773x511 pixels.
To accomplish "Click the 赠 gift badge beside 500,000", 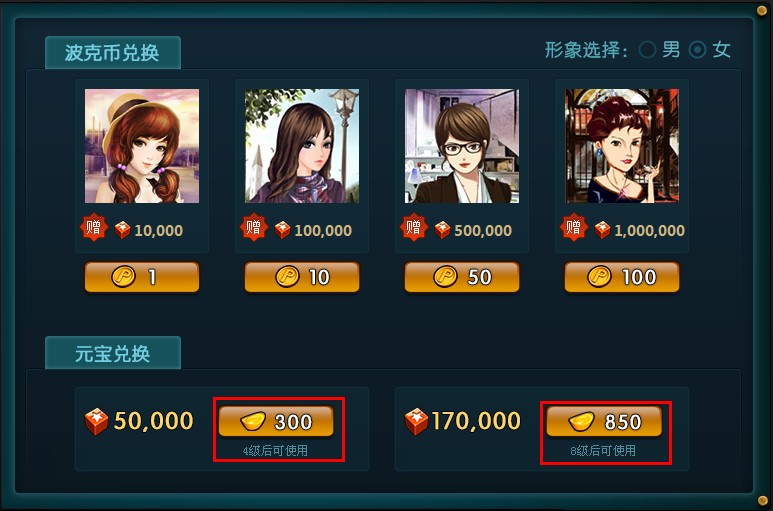I will [x=414, y=228].
